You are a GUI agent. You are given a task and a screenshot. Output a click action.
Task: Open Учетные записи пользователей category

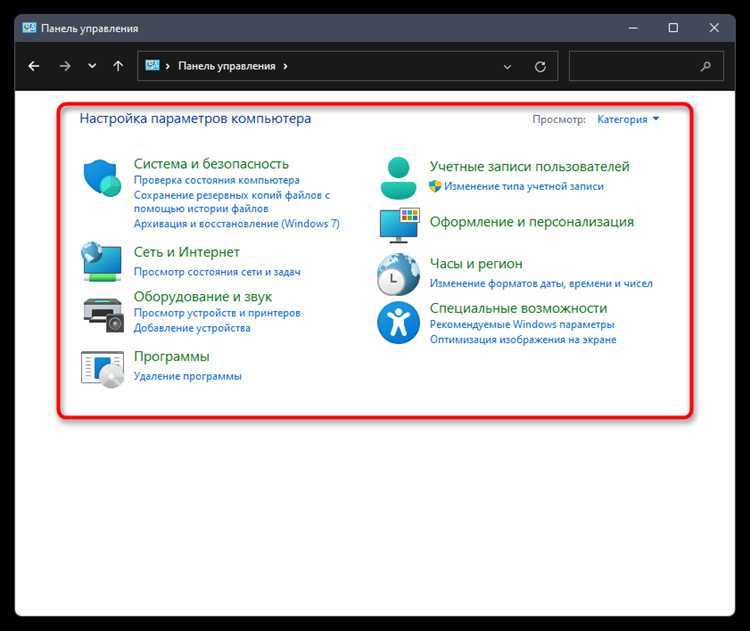tap(529, 166)
